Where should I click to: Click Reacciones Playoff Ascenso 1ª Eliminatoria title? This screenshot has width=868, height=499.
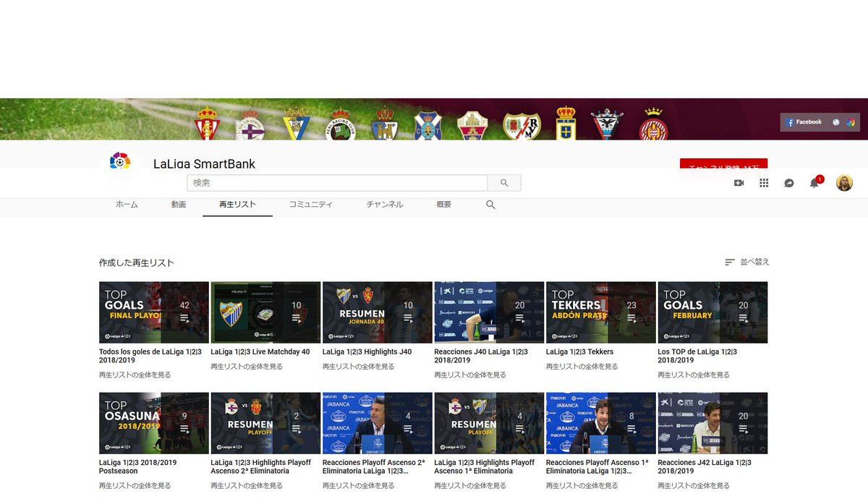[597, 466]
